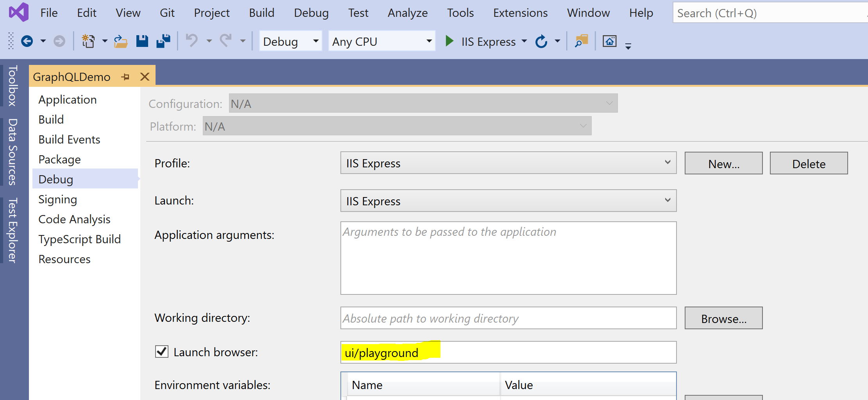Open the Debug menu
The width and height of the screenshot is (868, 400).
coord(311,13)
